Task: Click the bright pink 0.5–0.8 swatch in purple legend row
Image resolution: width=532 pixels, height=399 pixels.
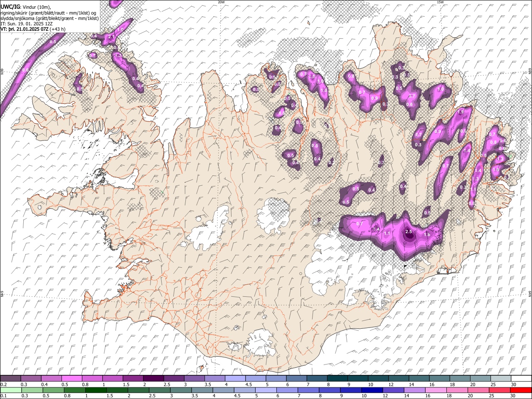Action: 72,379
